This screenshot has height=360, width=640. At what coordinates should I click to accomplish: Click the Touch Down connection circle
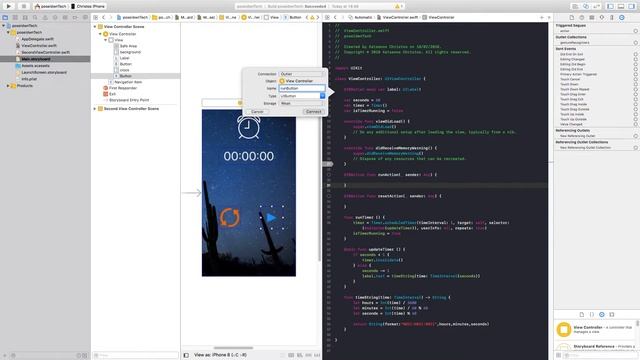[x=636, y=84]
